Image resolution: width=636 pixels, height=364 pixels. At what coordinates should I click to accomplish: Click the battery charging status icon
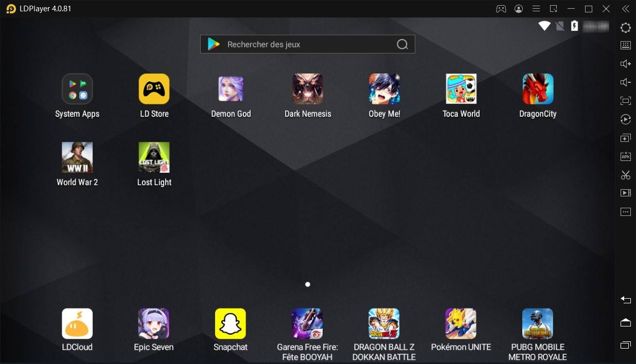pyautogui.click(x=575, y=26)
